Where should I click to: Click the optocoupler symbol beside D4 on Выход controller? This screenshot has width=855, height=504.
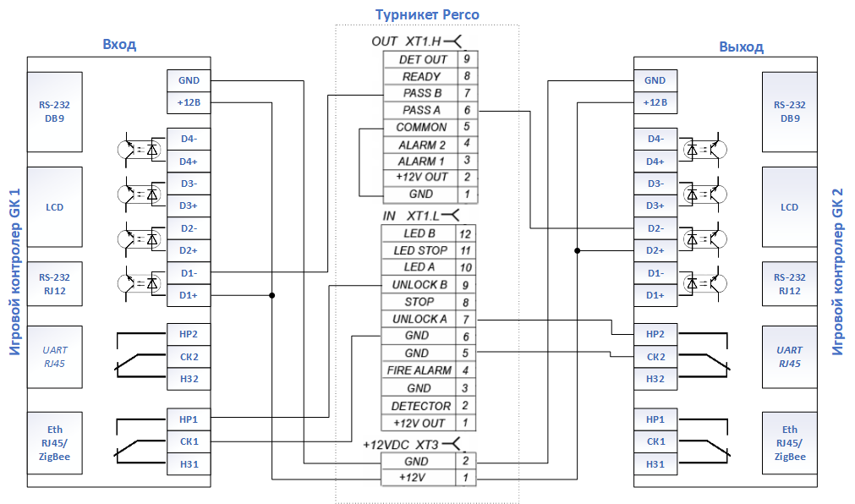(x=704, y=150)
